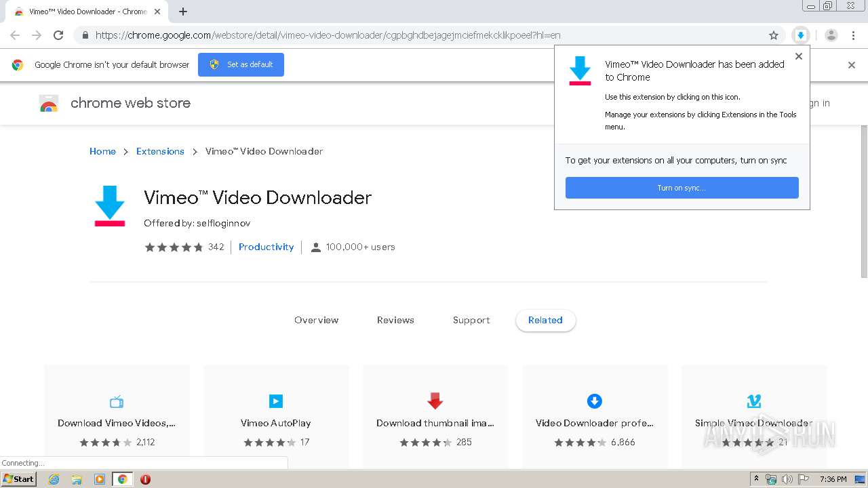Click the chrome web store logo
Viewport: 868px width, 488px height.
click(x=115, y=103)
